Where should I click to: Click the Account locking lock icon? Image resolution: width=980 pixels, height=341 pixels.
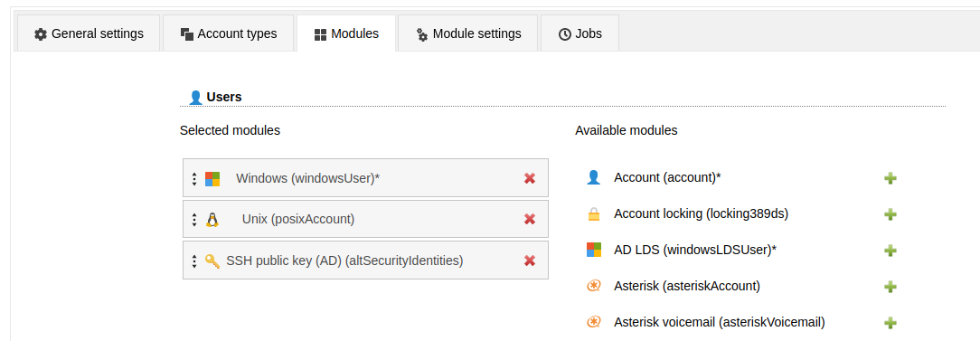594,214
